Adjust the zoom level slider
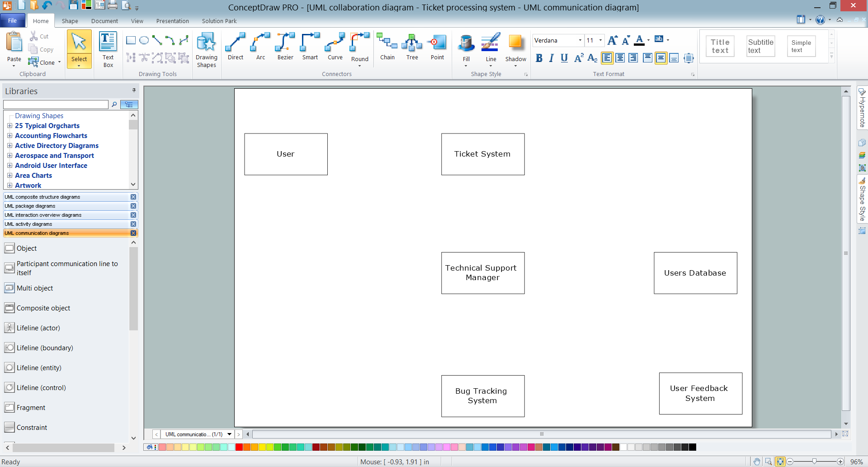Image resolution: width=868 pixels, height=467 pixels. click(814, 462)
